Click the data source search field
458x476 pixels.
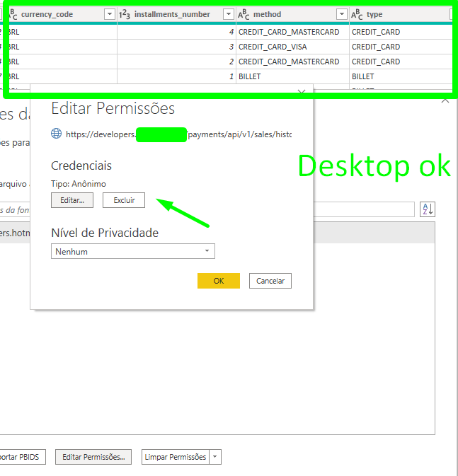[364, 209]
